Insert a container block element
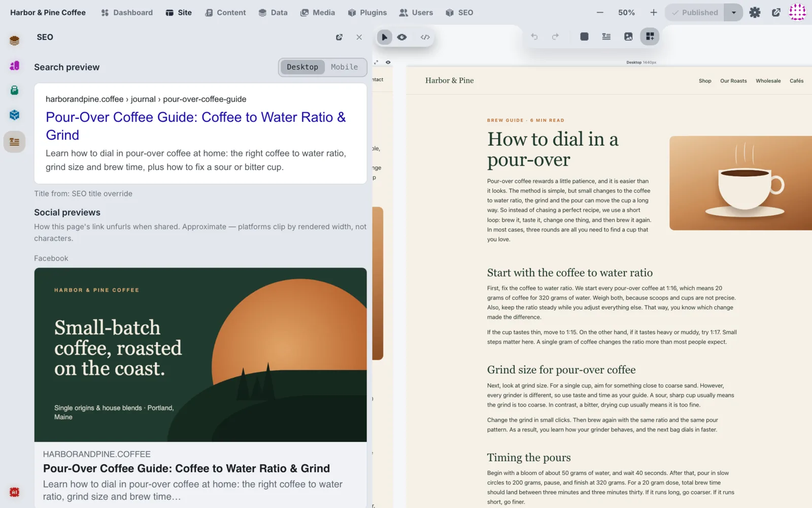The image size is (812, 508). [x=585, y=37]
